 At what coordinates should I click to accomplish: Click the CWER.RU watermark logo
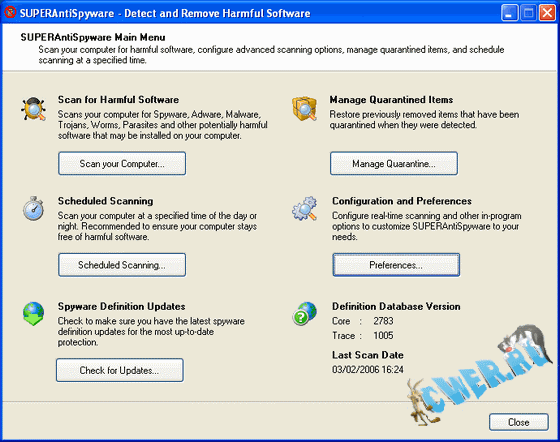click(479, 375)
